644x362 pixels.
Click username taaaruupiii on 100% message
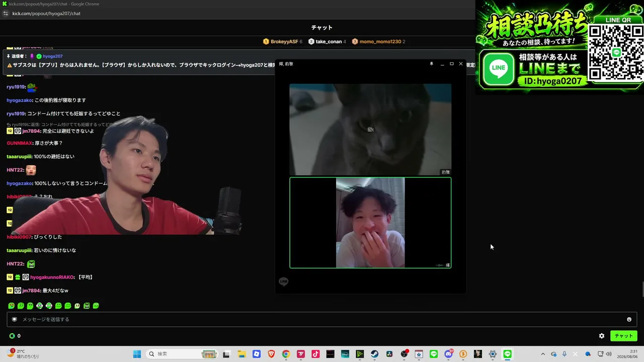click(20, 156)
